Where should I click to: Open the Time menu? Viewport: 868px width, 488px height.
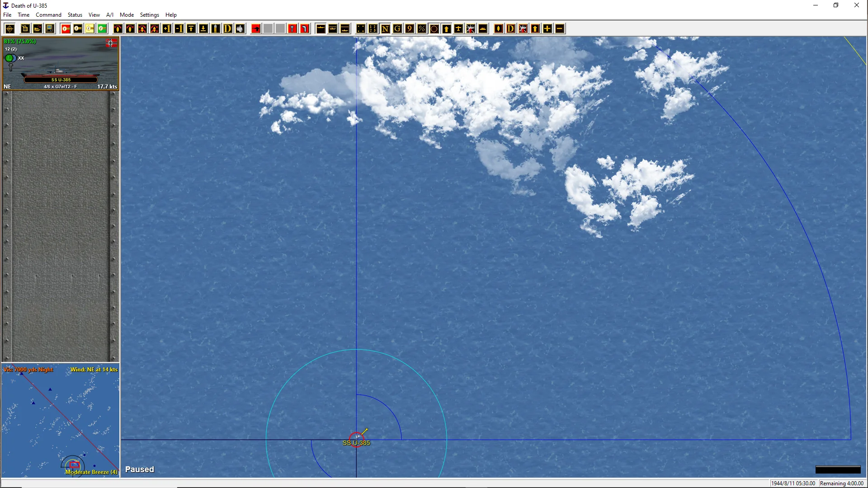(24, 15)
